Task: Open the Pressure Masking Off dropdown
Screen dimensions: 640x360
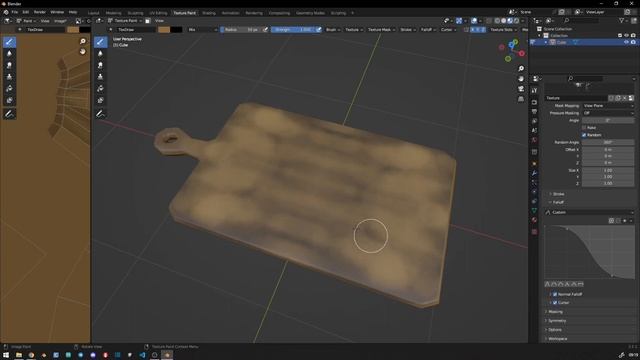Action: 608,113
